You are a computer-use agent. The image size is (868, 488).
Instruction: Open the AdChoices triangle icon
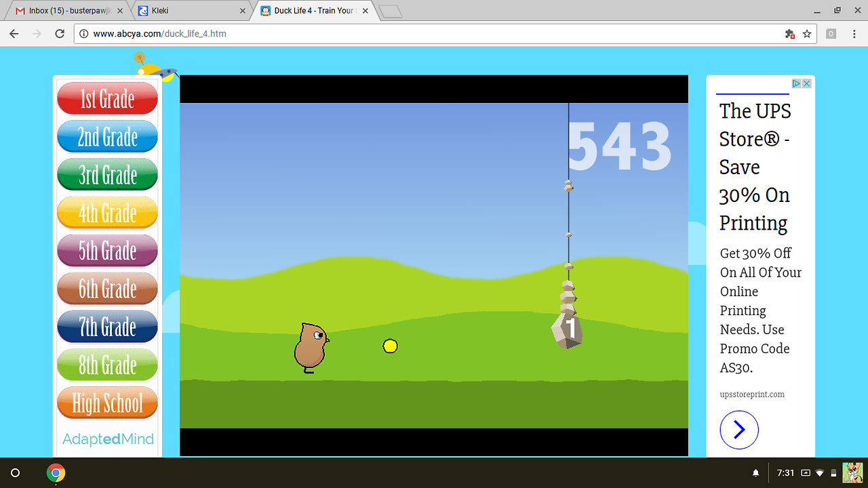797,83
